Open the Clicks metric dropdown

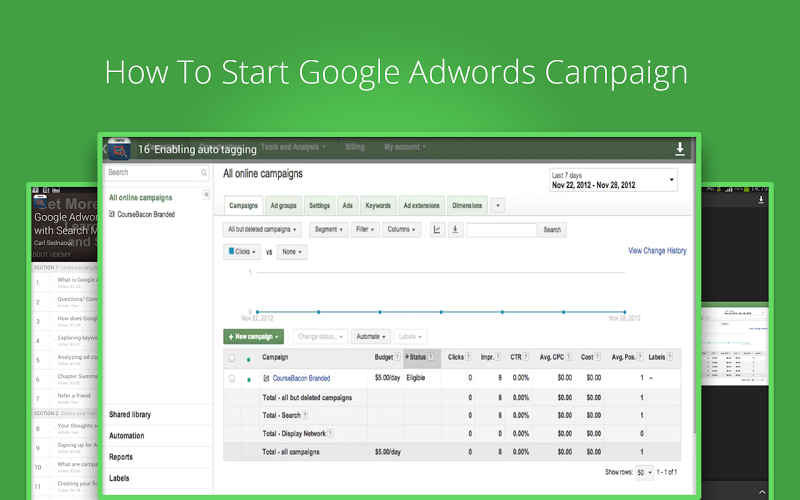[x=242, y=252]
